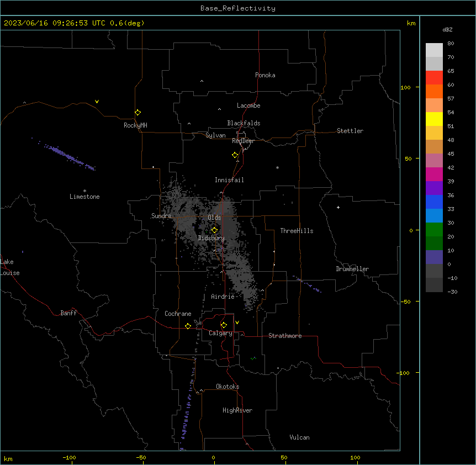Click the Drumheller city label
476x465 pixels.
click(x=352, y=269)
